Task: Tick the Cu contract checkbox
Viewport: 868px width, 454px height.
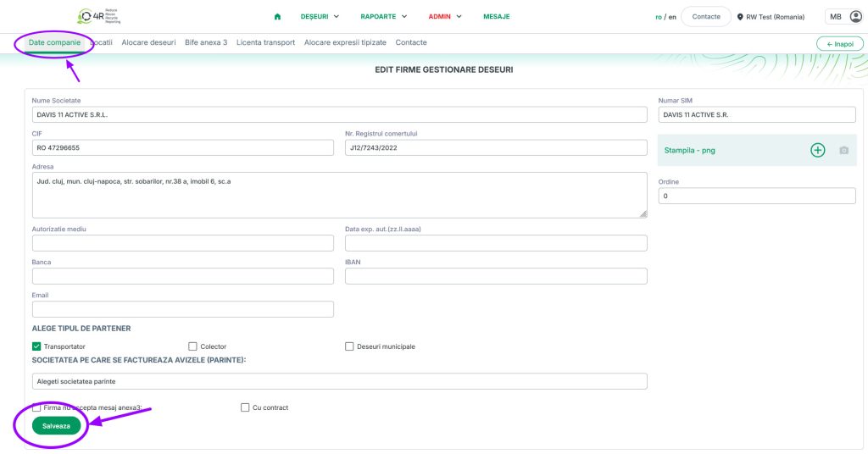Action: [x=245, y=407]
